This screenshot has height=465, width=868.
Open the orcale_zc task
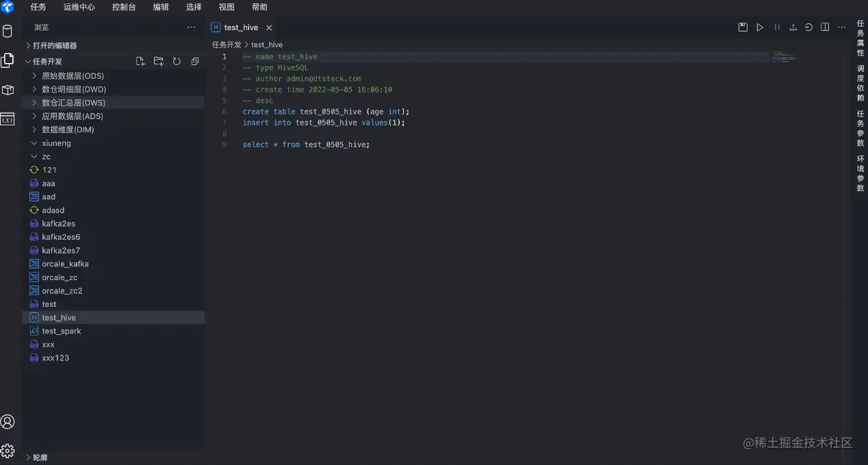(114, 277)
